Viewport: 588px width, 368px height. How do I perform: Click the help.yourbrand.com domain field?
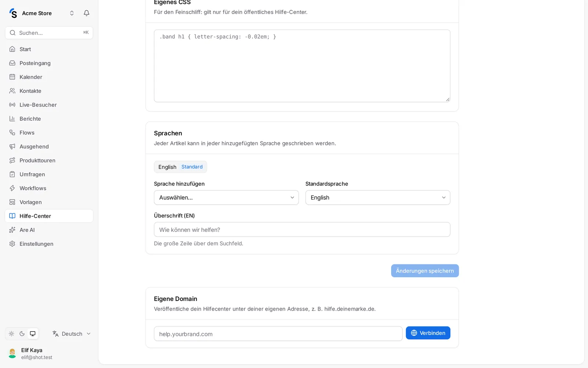[278, 334]
